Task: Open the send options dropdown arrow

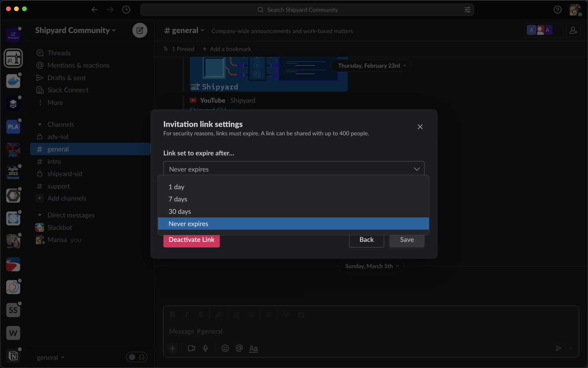Action: tap(571, 348)
